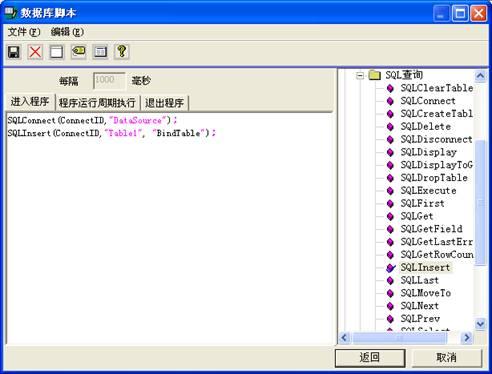Viewport: 492px width, 374px height.
Task: Select SQLClearTable in function tree
Action: click(x=437, y=88)
